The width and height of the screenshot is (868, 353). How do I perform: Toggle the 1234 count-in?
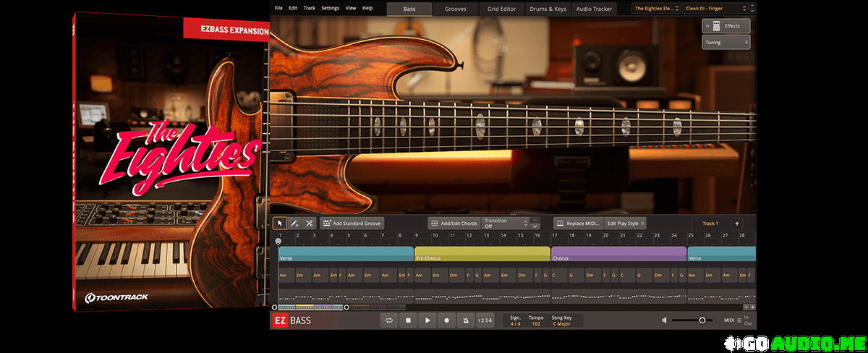485,320
